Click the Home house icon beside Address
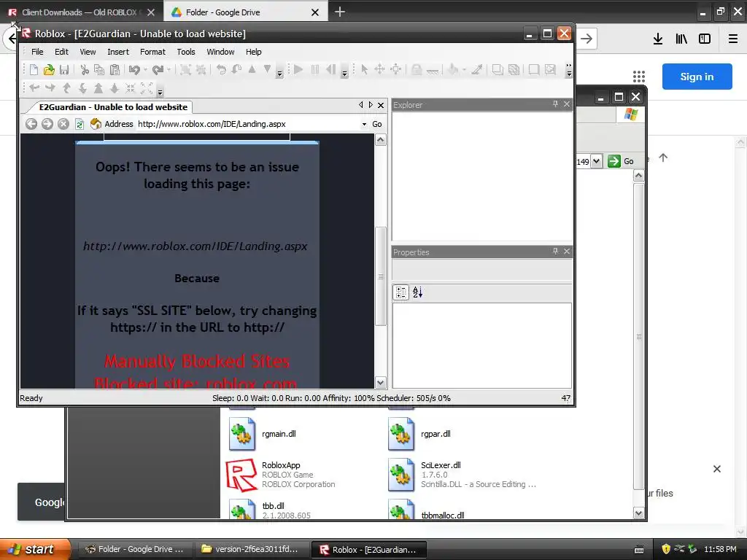Viewport: 747px width, 560px height. tap(96, 124)
